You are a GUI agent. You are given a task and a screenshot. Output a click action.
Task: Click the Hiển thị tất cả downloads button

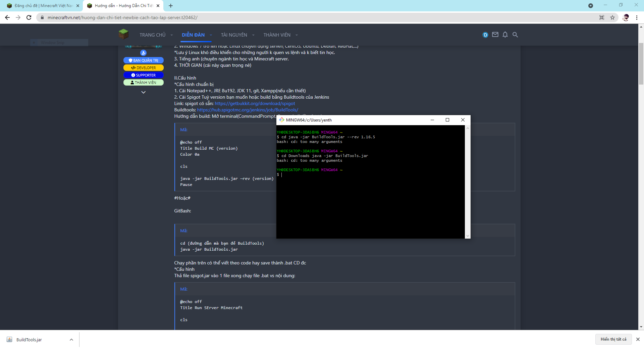click(613, 339)
